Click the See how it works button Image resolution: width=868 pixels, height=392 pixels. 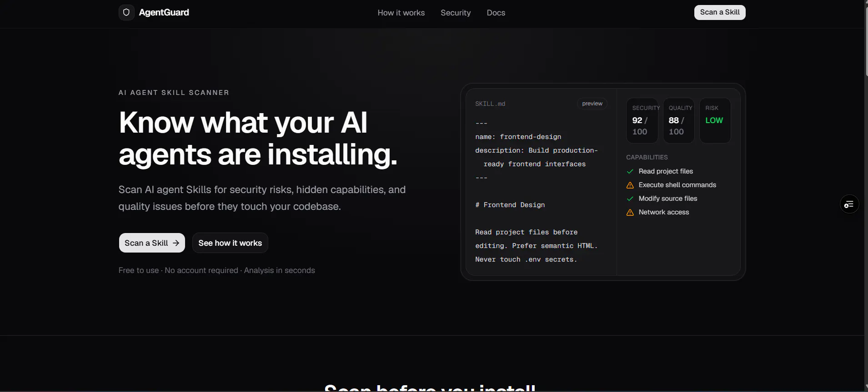(230, 243)
